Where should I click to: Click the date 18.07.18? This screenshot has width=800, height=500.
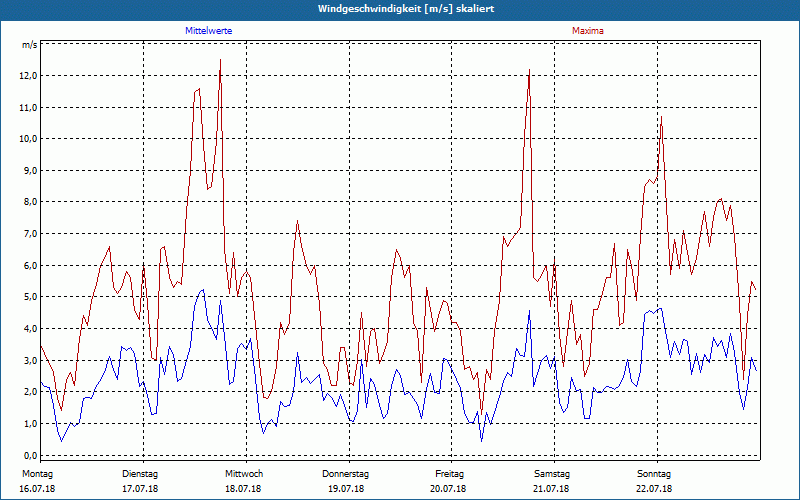pyautogui.click(x=243, y=489)
